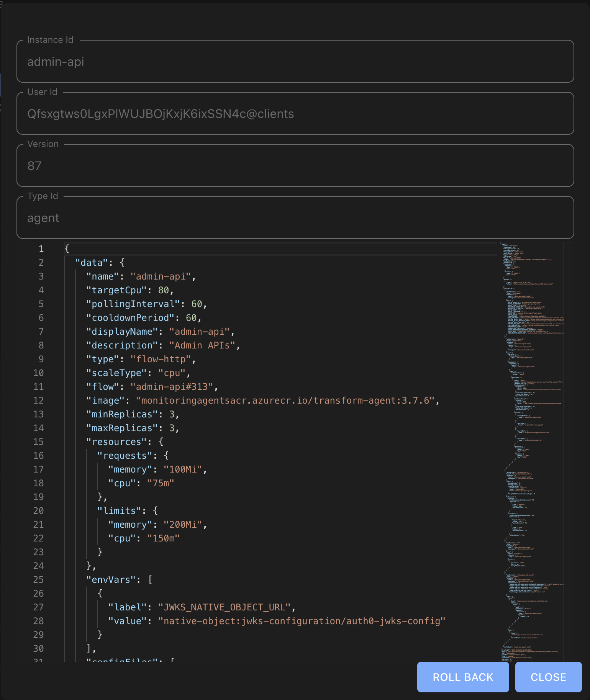Click the "Admin APIs" description string

tap(202, 345)
